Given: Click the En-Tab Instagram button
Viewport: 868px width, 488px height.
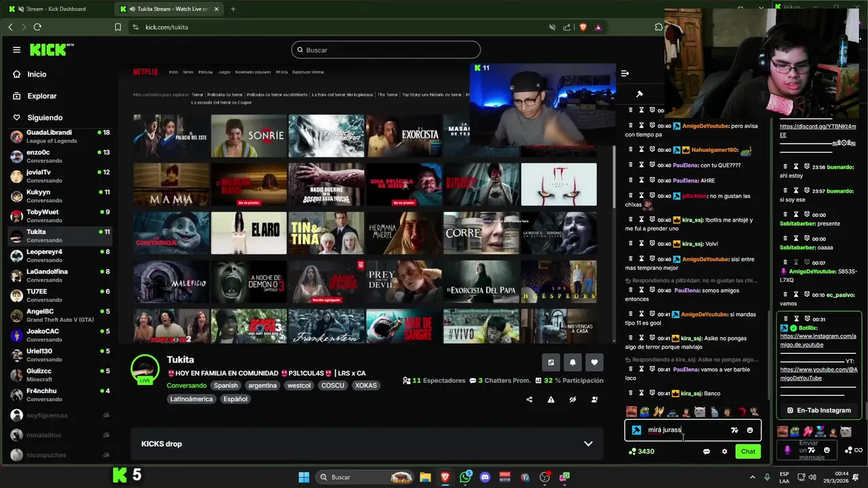Looking at the screenshot, I should [x=818, y=410].
